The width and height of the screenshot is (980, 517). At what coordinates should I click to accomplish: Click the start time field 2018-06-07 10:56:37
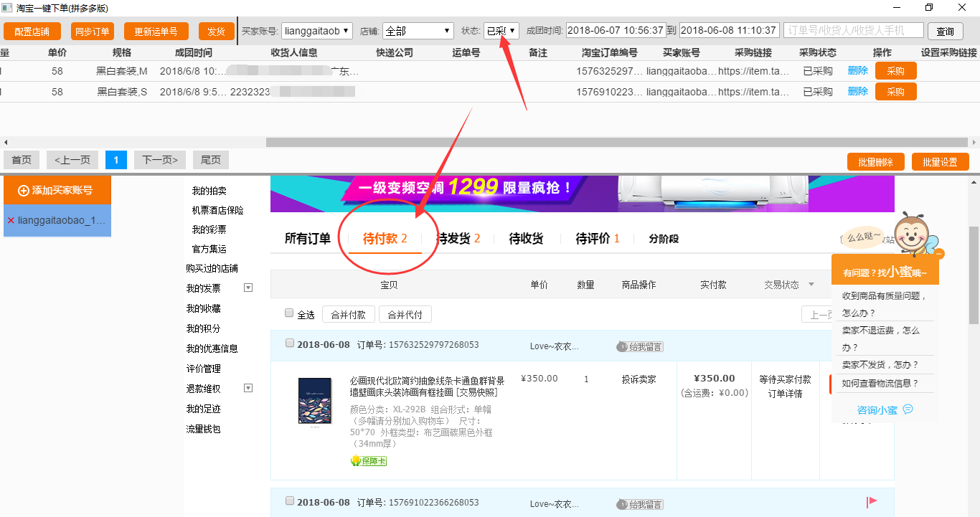pos(616,31)
